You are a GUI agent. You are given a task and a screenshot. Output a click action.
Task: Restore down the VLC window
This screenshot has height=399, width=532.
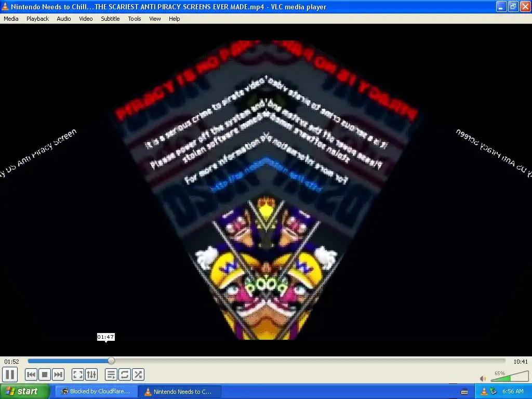(513, 6)
